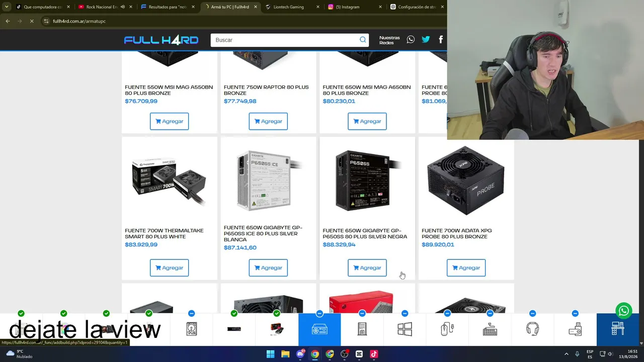The height and width of the screenshot is (362, 644).
Task: Open the Windows Start button
Action: click(x=270, y=354)
